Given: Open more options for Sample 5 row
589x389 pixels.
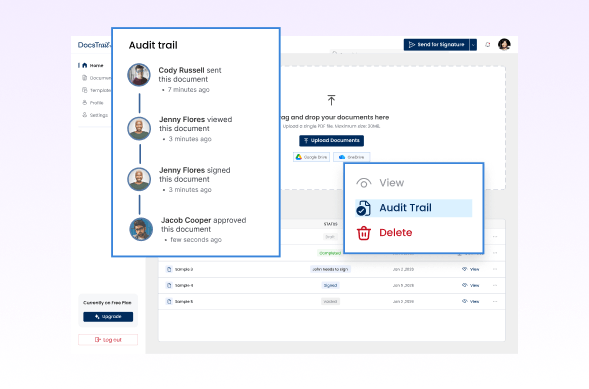Looking at the screenshot, I should 495,302.
